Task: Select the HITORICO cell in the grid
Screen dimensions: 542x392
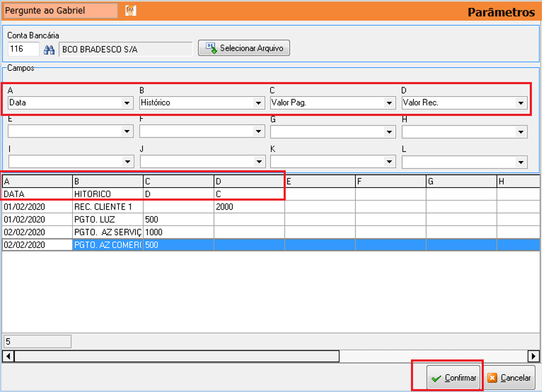Action: pos(107,194)
